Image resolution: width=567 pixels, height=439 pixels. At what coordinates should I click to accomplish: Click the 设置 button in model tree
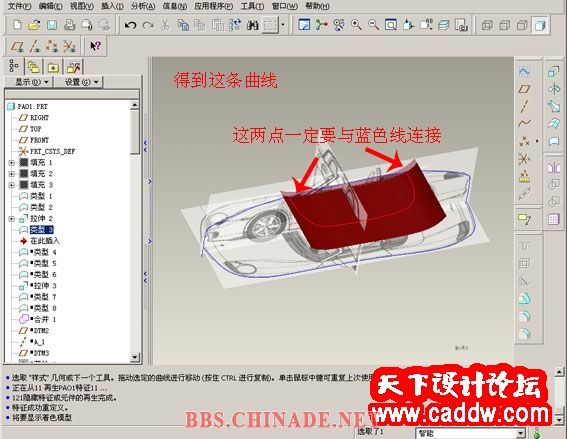[78, 82]
